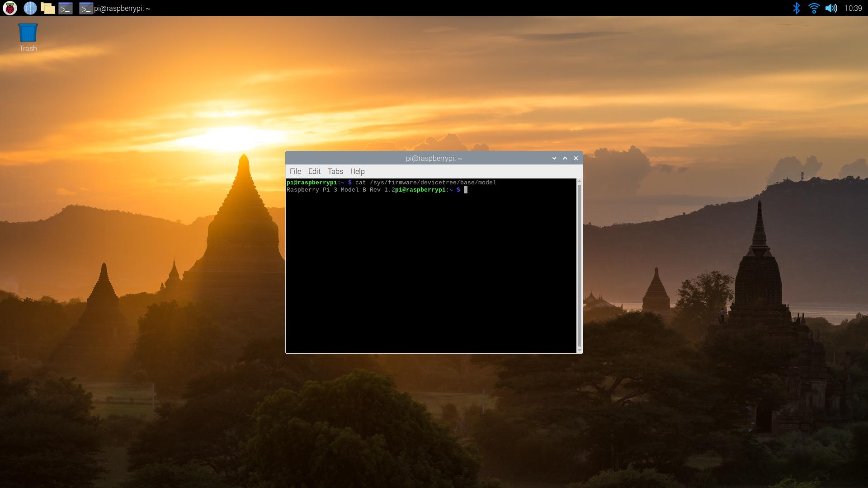Minimize the terminal window
This screenshot has height=488, width=868.
[x=554, y=158]
